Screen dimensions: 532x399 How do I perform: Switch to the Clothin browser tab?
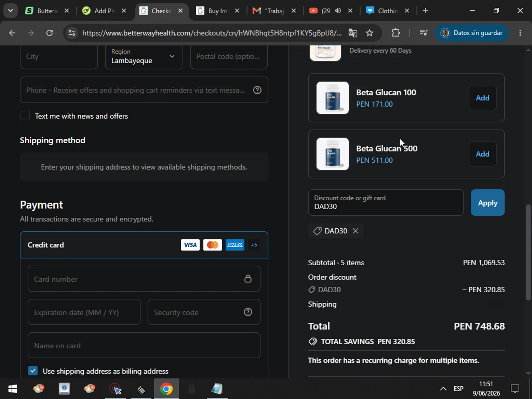(x=387, y=11)
